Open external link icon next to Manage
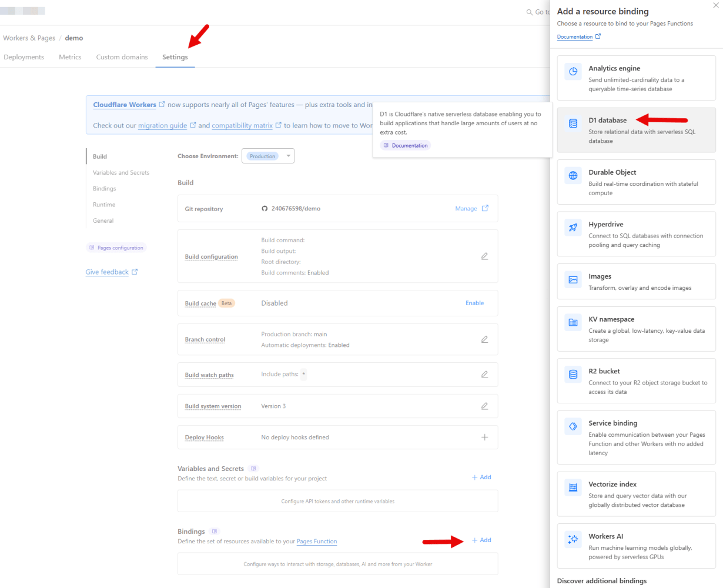The width and height of the screenshot is (723, 588). pos(485,208)
